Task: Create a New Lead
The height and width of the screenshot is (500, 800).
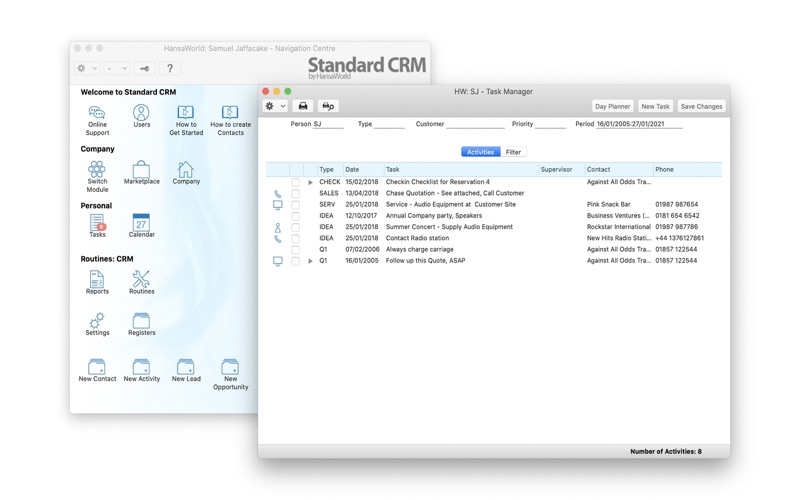Action: [186, 370]
